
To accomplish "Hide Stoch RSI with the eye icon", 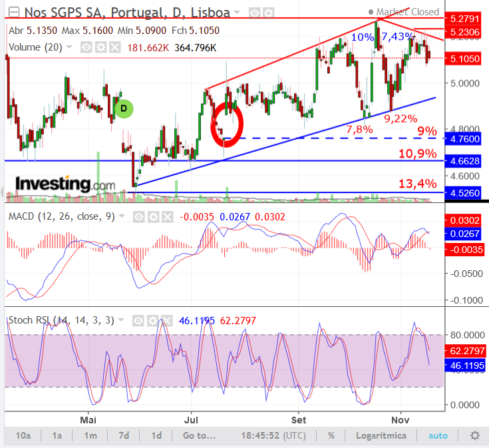I will coord(138,320).
